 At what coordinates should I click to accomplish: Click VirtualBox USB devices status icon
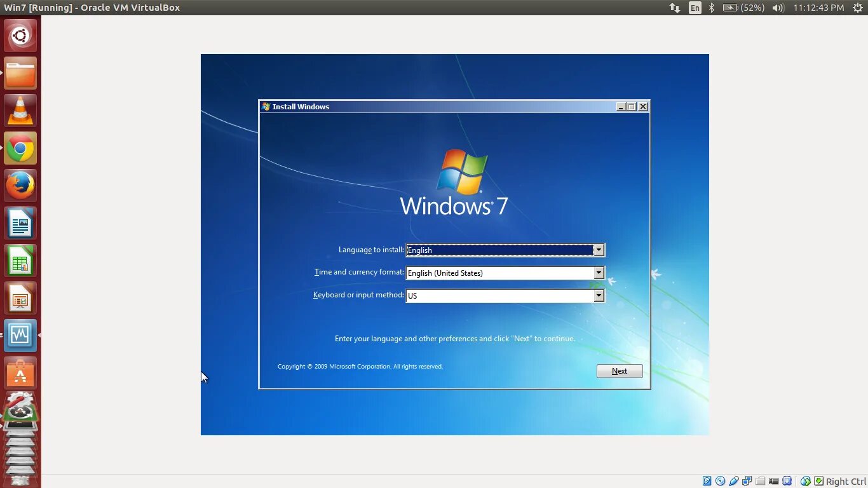(734, 481)
